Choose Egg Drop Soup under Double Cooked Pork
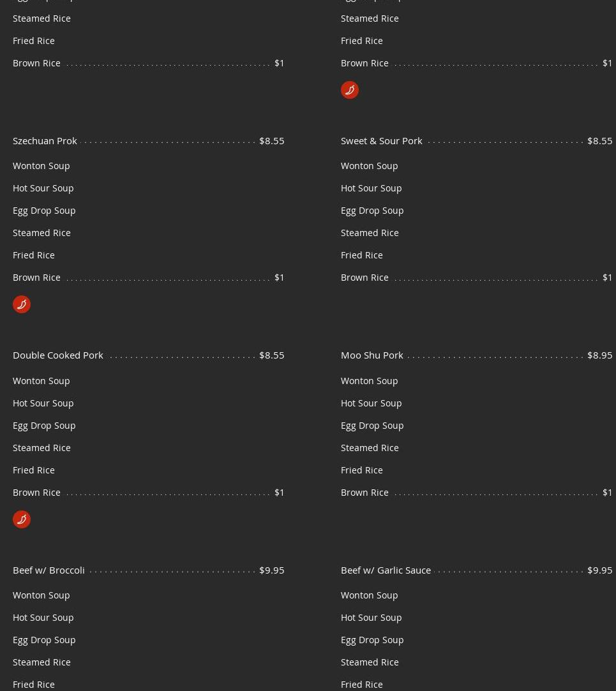 [x=44, y=426]
